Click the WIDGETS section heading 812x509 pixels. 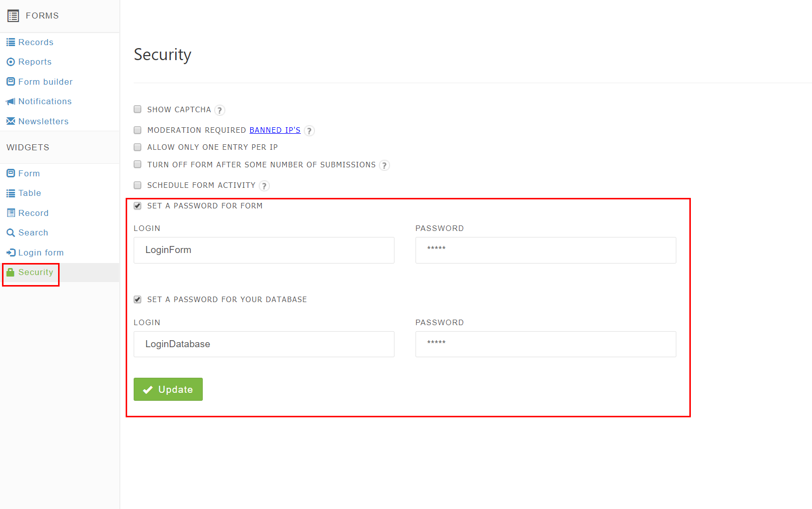pyautogui.click(x=28, y=147)
